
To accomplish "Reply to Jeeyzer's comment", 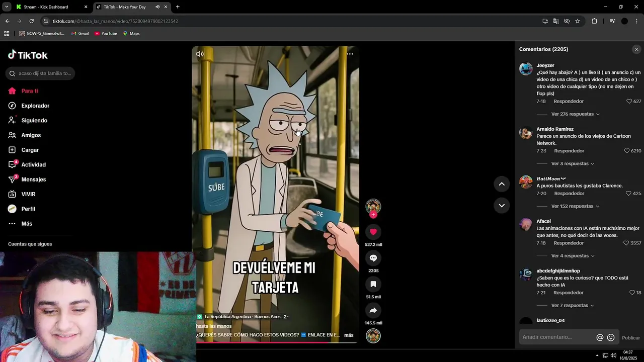I will click(x=569, y=101).
